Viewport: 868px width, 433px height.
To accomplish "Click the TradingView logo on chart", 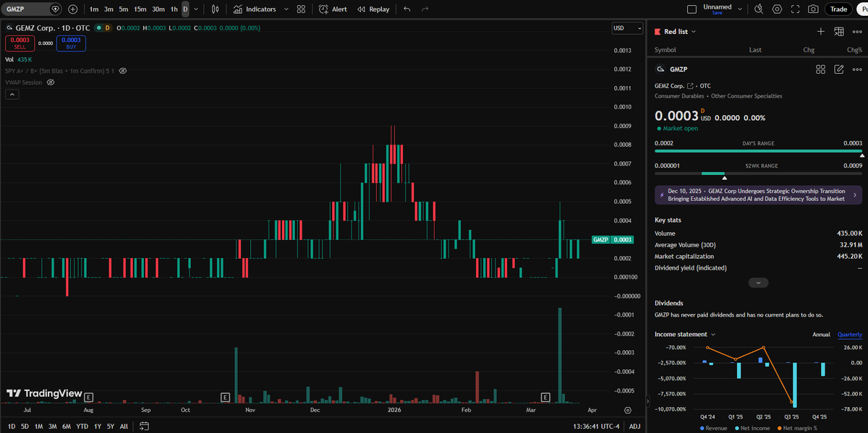I will point(44,393).
